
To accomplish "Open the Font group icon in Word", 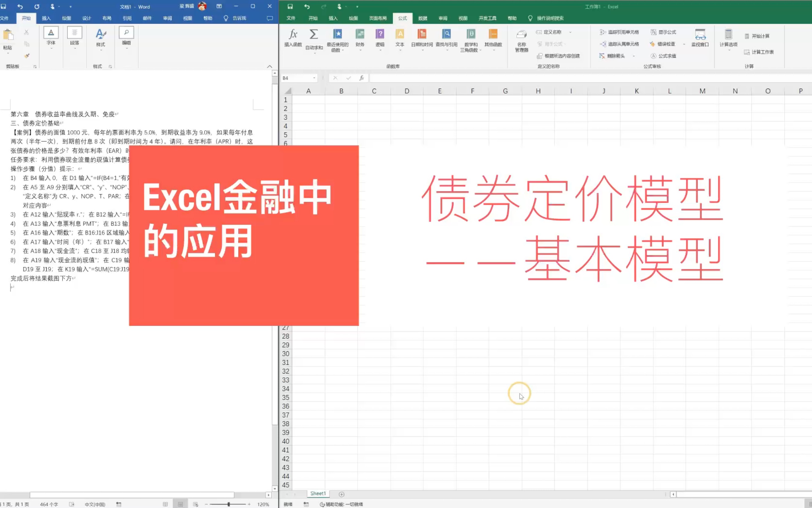I will [51, 33].
